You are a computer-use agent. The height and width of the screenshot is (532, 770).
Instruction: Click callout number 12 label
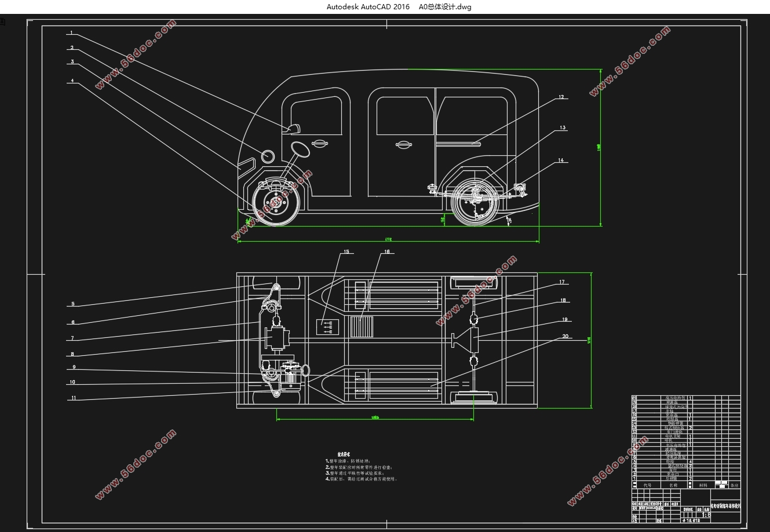pos(561,97)
